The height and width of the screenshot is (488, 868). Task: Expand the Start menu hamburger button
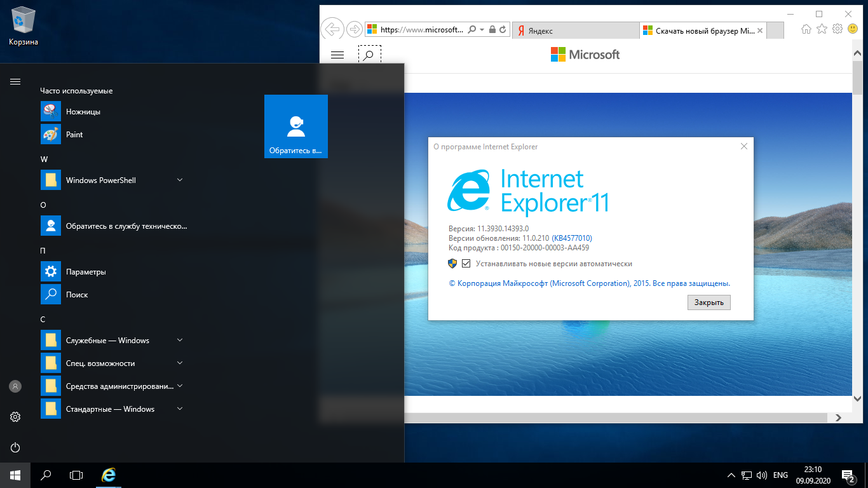(15, 81)
